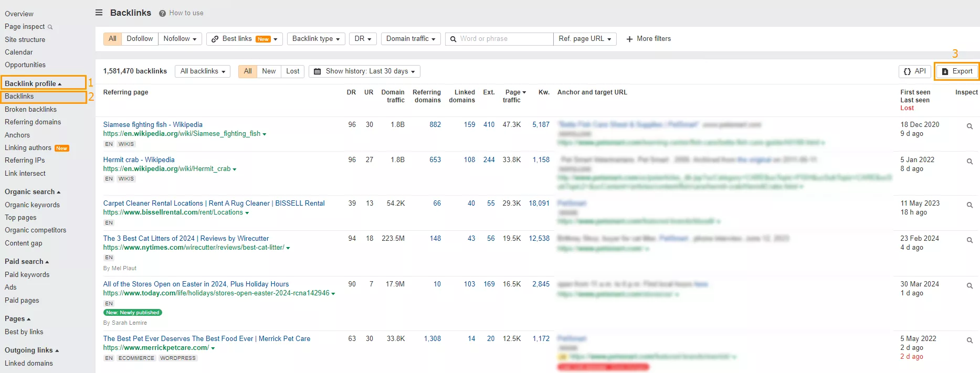Open the All backlinks dropdown
The width and height of the screenshot is (980, 373).
(x=203, y=71)
